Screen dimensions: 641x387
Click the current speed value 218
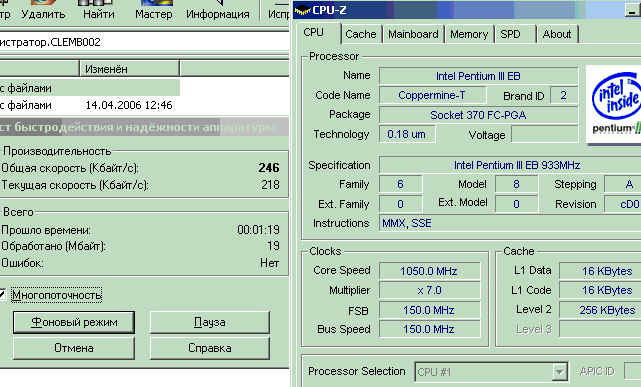coord(270,185)
